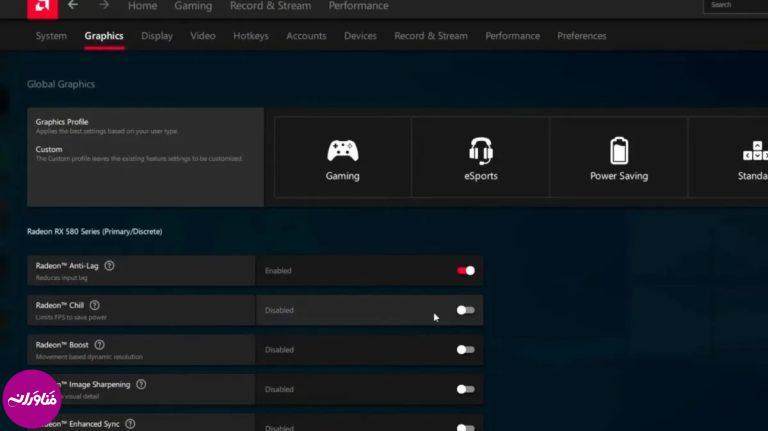Click the Enabled status for Anti-Lag
The image size is (768, 431).
pyautogui.click(x=278, y=270)
